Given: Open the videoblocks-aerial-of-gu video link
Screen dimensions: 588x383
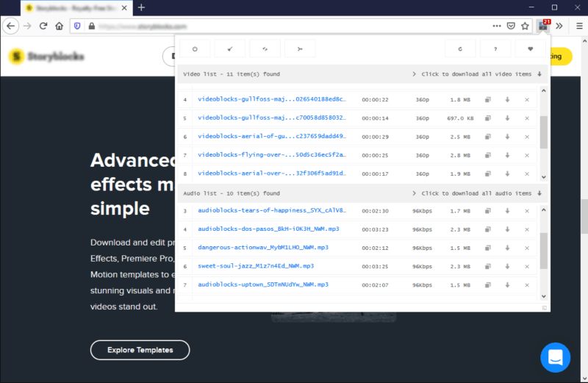Looking at the screenshot, I should click(272, 136).
